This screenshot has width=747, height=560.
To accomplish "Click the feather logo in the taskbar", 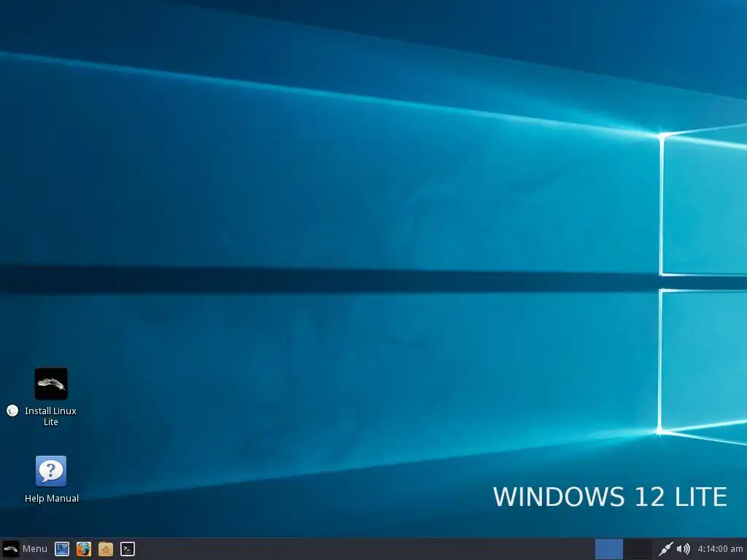I will [10, 549].
